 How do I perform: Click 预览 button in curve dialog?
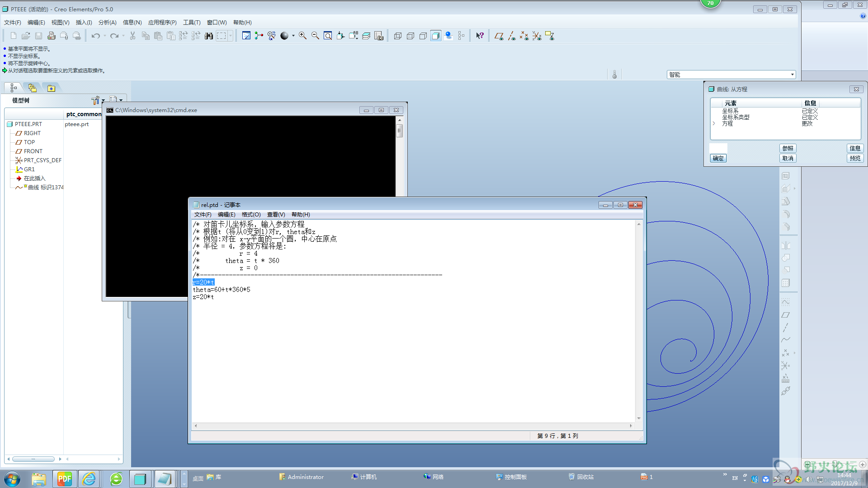coord(855,158)
